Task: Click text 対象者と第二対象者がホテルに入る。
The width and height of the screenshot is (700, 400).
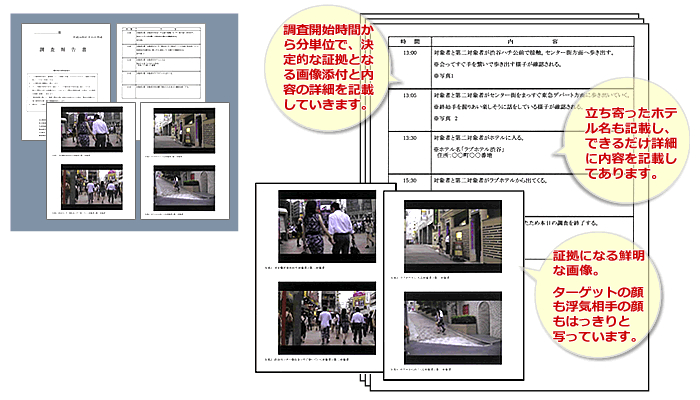Action: point(479,138)
